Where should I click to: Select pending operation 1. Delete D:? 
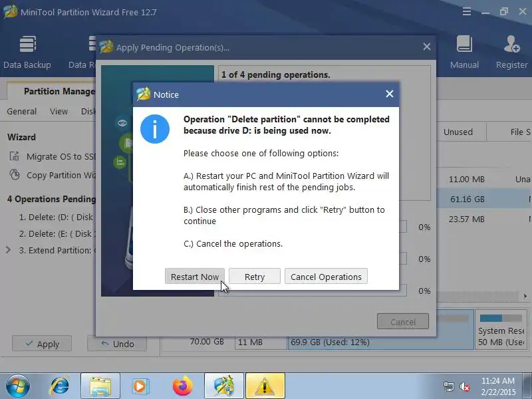coord(57,217)
